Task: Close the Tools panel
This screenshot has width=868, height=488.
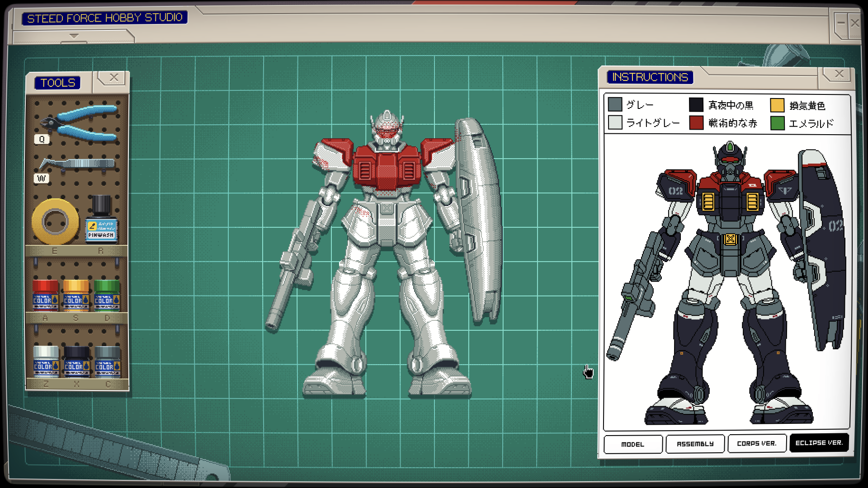Action: (x=114, y=78)
